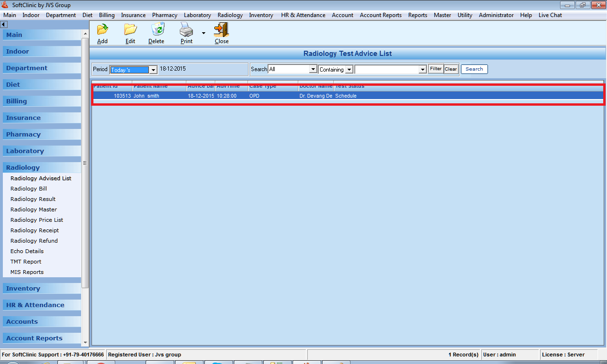Open the Laboratory menu in menu bar

(x=197, y=15)
